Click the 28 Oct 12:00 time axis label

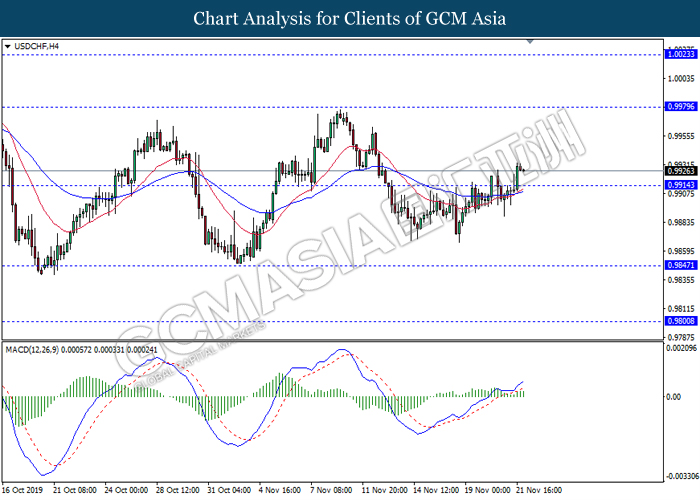pos(178,490)
